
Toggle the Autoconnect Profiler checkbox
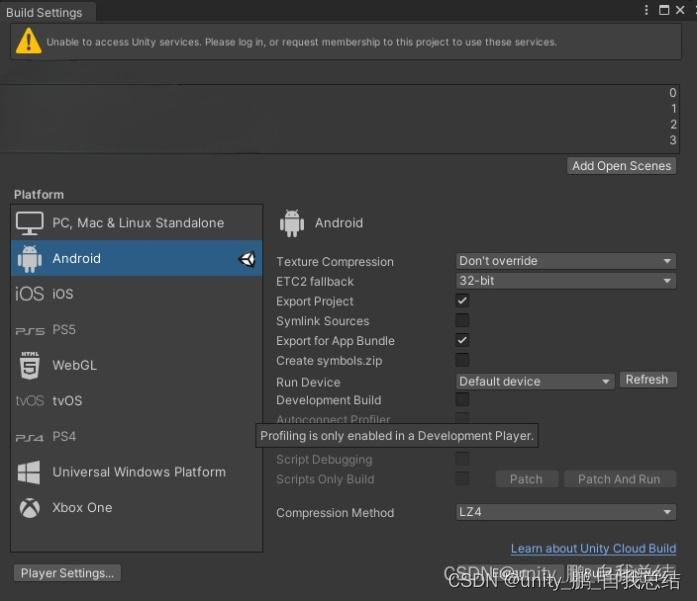pos(462,418)
